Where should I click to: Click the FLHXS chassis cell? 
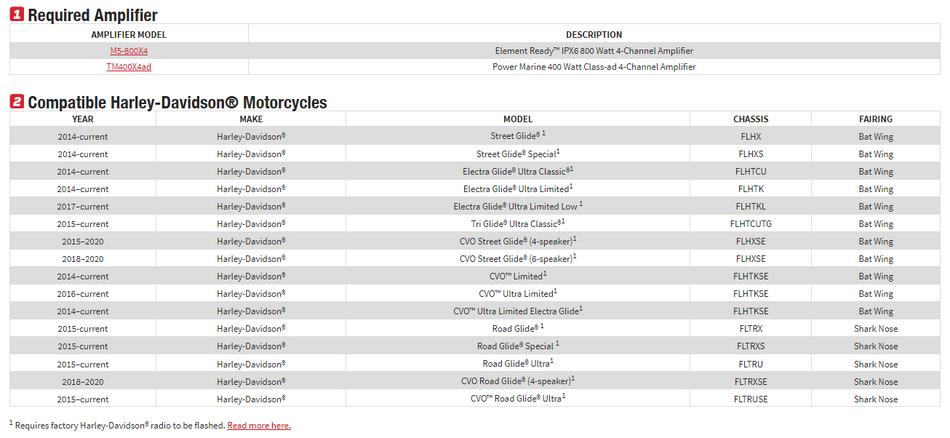(751, 154)
